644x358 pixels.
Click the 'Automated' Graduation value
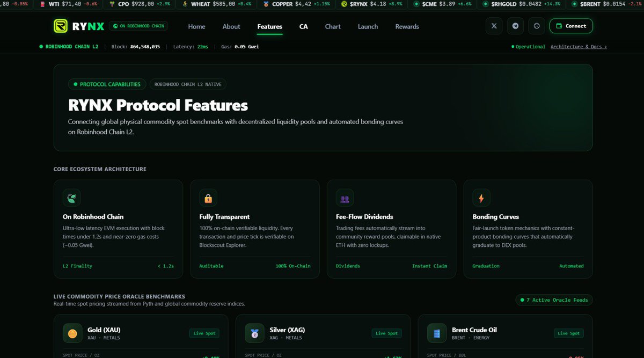(571, 266)
